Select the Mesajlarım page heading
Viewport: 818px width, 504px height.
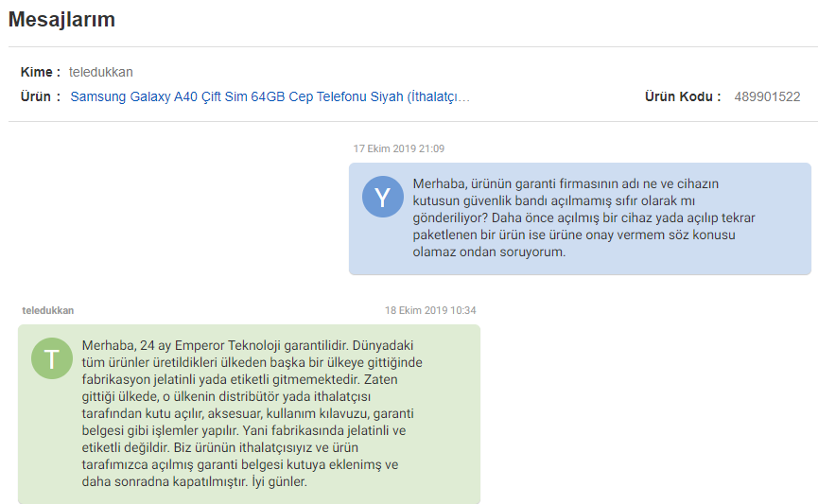click(61, 19)
